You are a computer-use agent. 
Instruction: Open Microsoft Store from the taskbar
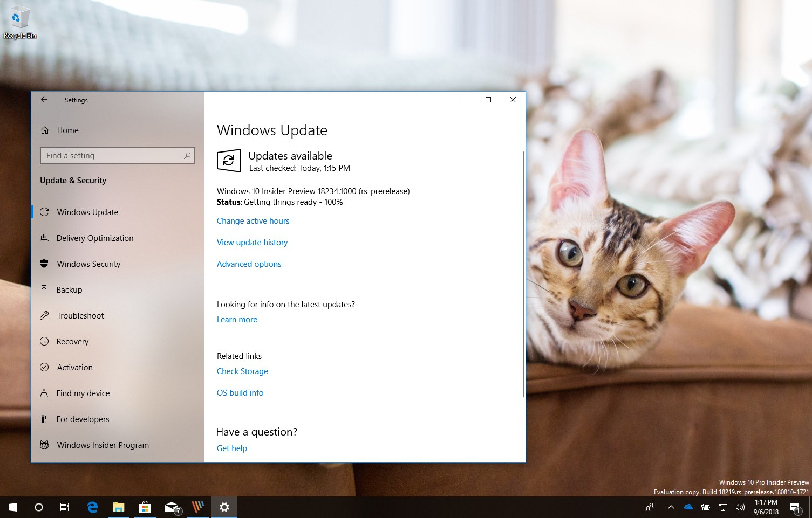click(145, 507)
